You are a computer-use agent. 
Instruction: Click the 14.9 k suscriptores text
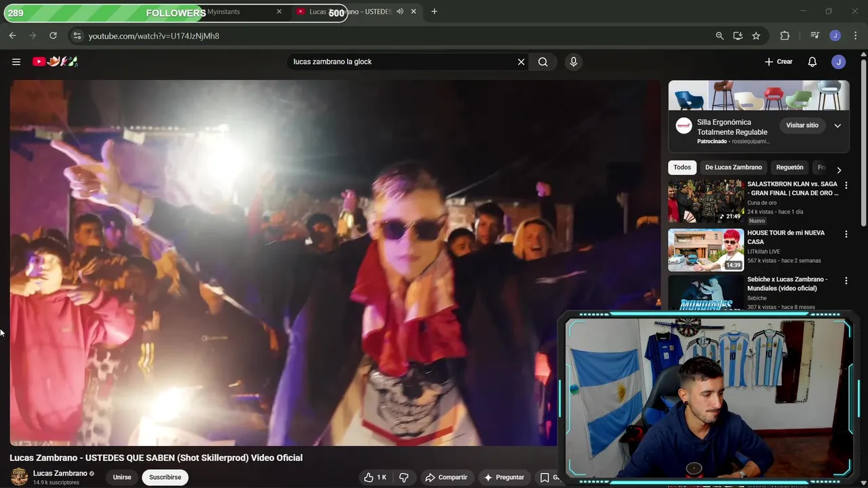coord(56,483)
